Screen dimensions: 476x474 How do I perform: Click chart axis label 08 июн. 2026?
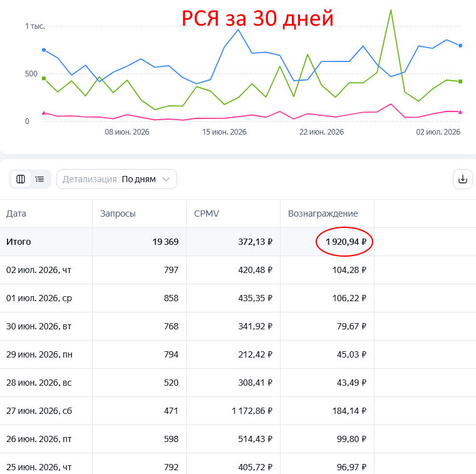(x=127, y=132)
